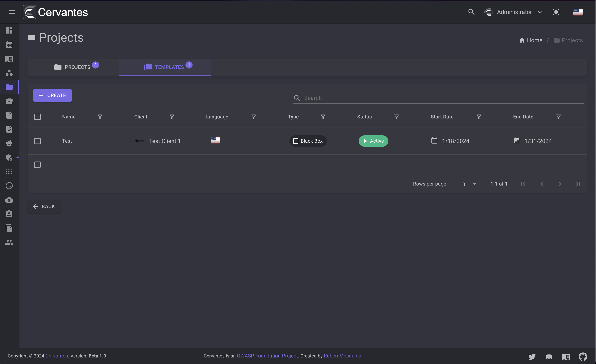Open the shield icon in sidebar

[x=9, y=158]
